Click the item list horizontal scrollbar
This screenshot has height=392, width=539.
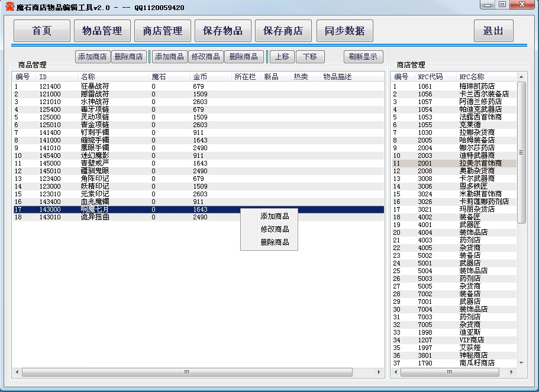pyautogui.click(x=186, y=372)
